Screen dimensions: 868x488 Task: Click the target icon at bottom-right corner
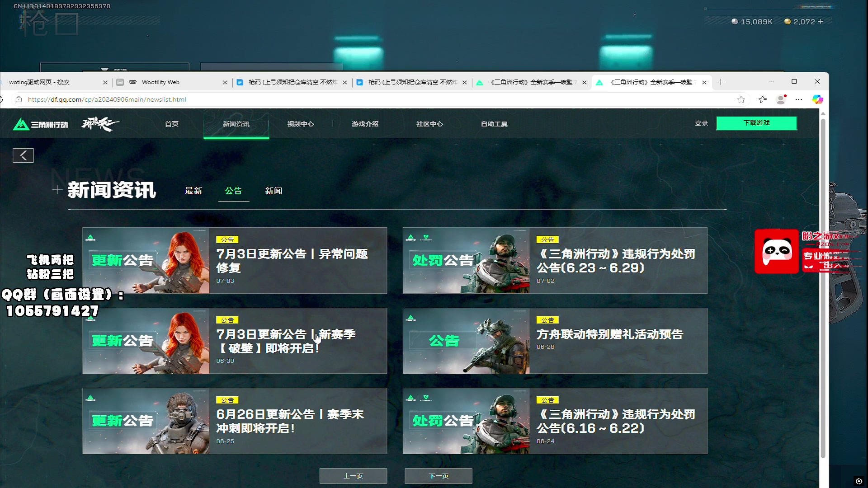coord(859,481)
